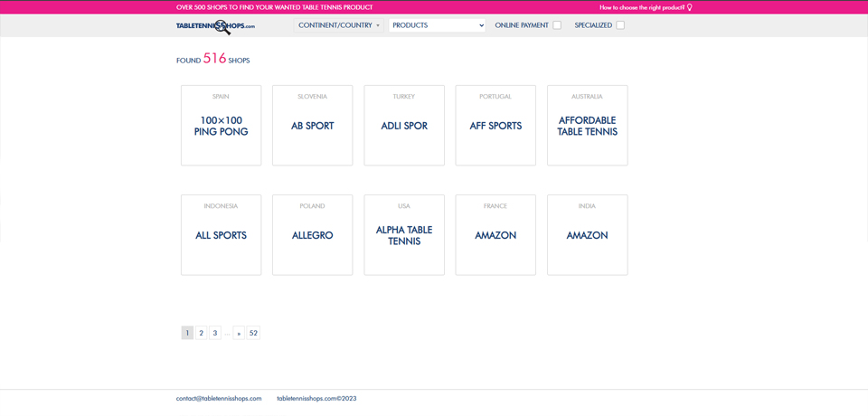Open the AB Sport shop card
Screen dimensions: 868x416
312,125
